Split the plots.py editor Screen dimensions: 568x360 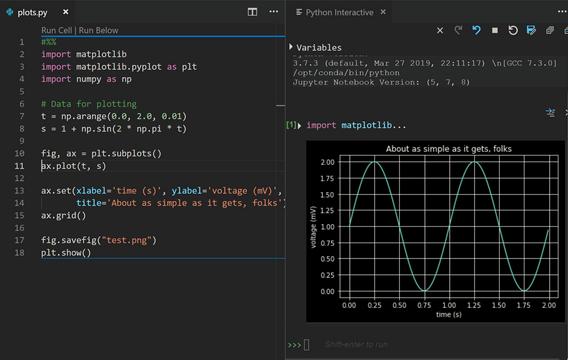click(252, 12)
